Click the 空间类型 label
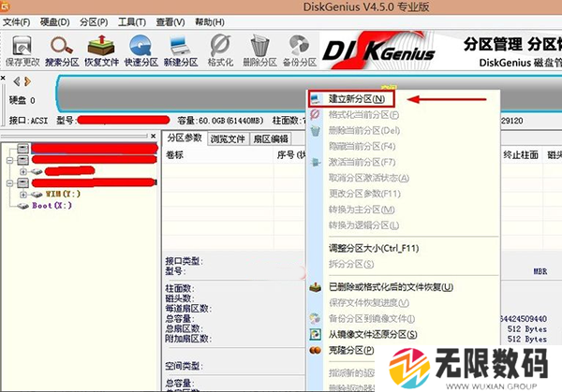This screenshot has height=392, width=562. (184, 366)
